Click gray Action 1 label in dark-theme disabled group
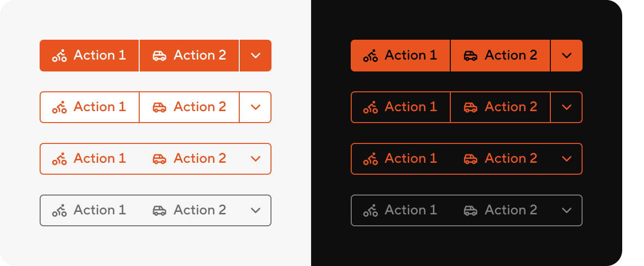Image resolution: width=644 pixels, height=266 pixels. pyautogui.click(x=411, y=210)
